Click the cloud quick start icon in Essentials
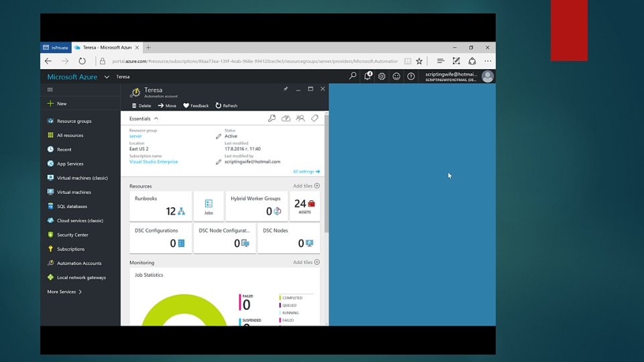This screenshot has height=362, width=644. [x=286, y=118]
